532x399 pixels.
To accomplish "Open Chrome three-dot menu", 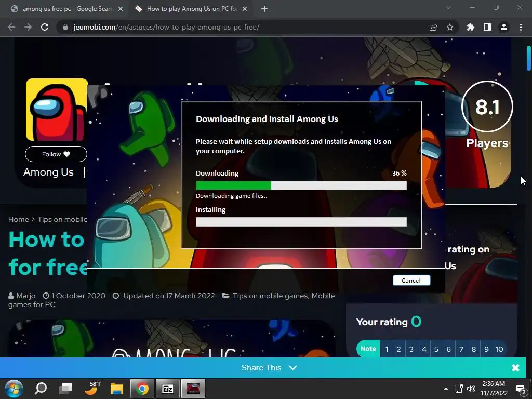I will (x=521, y=27).
